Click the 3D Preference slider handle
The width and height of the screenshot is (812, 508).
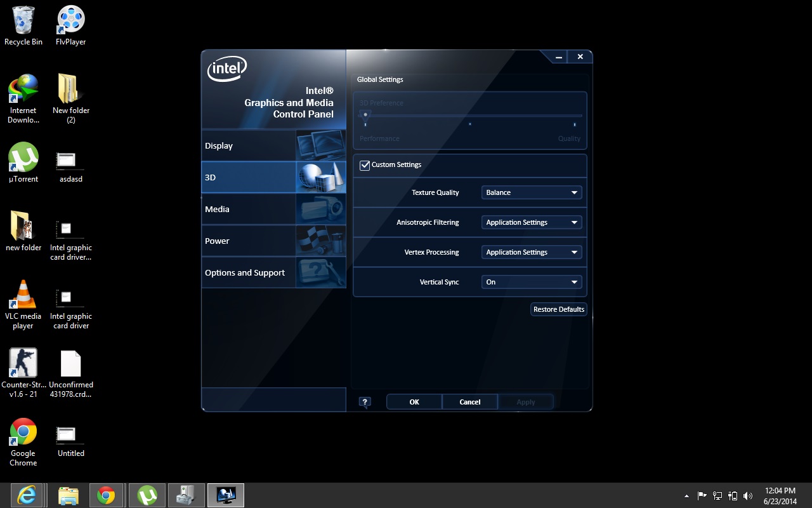pos(365,116)
